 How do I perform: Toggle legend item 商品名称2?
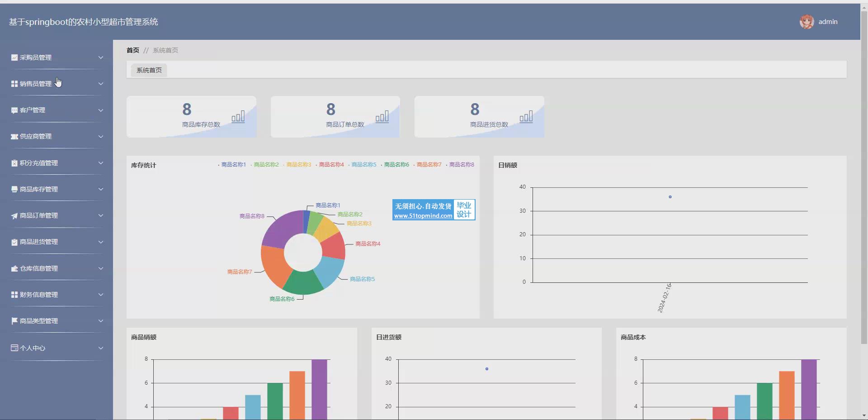[265, 165]
